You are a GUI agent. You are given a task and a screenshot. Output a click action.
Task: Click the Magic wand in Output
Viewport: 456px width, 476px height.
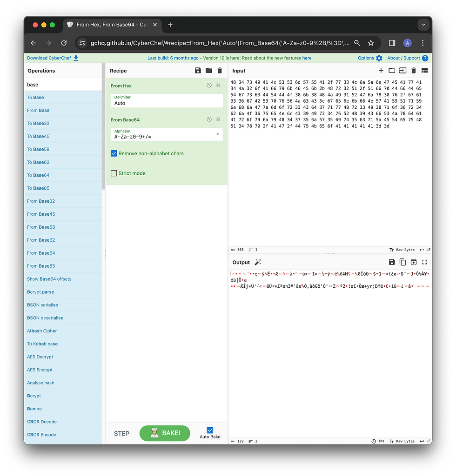[x=258, y=262]
